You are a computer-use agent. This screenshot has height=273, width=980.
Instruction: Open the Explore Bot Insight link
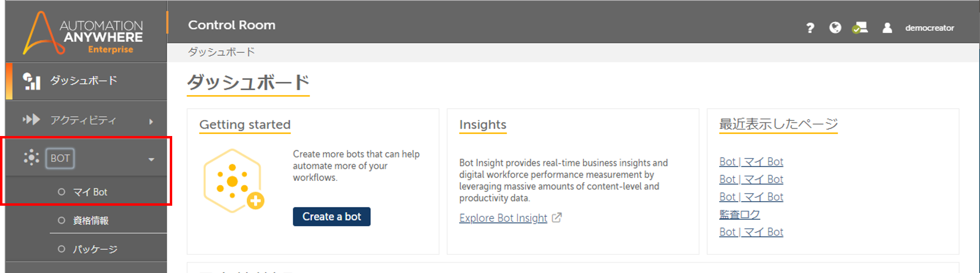click(503, 218)
